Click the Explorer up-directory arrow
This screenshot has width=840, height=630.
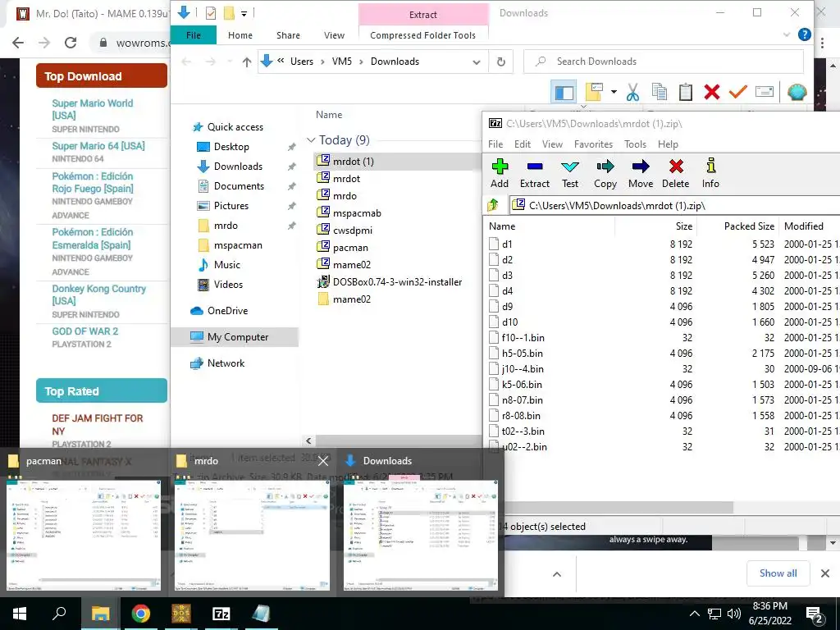(x=247, y=62)
